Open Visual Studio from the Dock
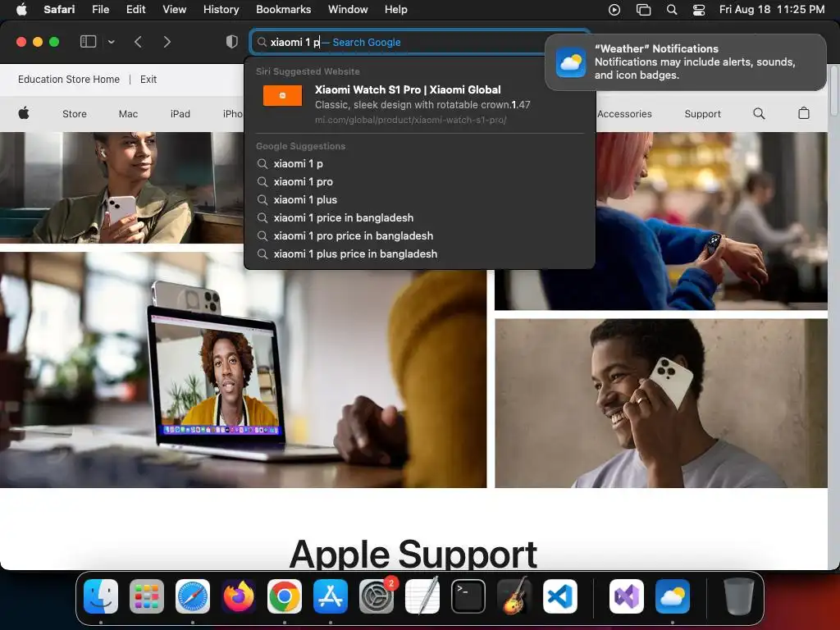The image size is (840, 630). pos(626,596)
